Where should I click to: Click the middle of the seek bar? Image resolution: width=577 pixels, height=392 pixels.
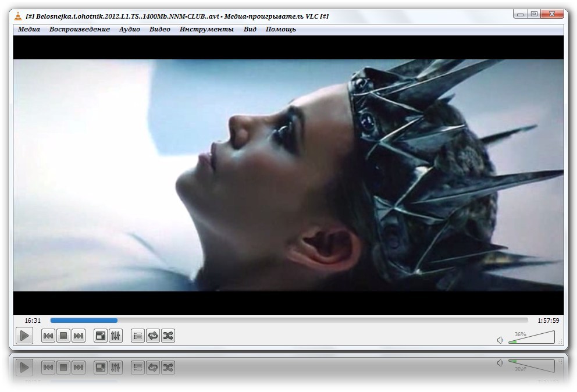[x=289, y=320]
